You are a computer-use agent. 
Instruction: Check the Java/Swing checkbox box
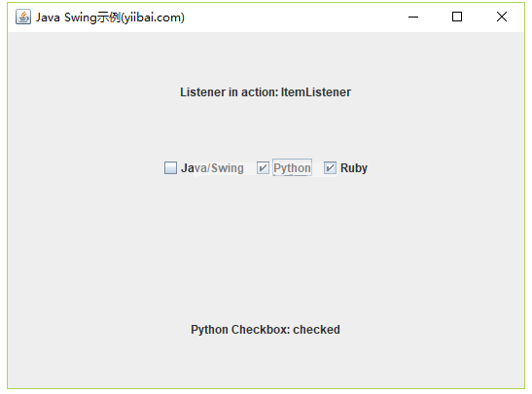point(170,167)
